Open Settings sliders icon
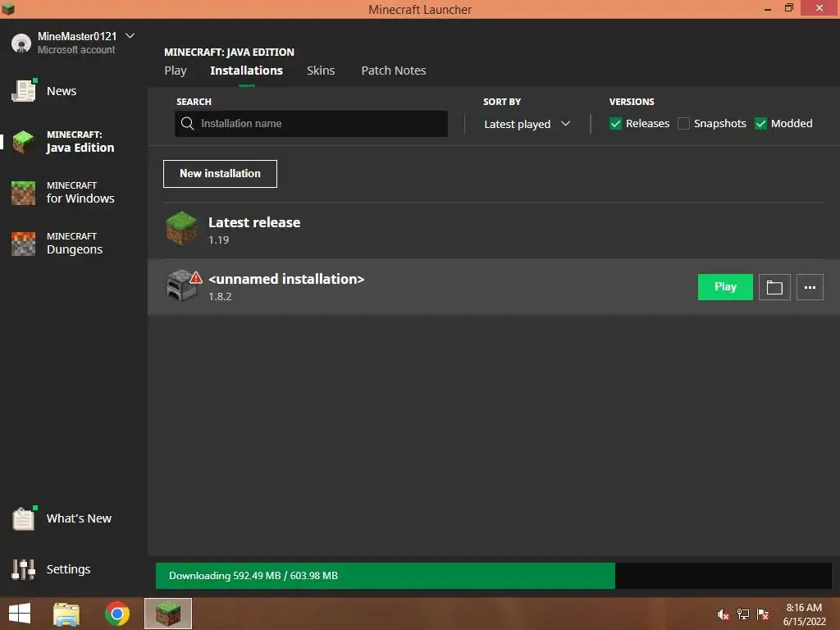Image resolution: width=840 pixels, height=630 pixels. (x=24, y=569)
